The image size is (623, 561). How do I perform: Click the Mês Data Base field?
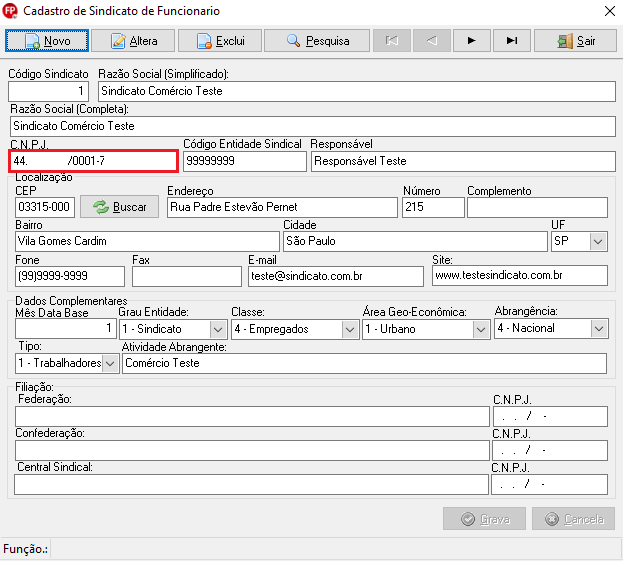pos(66,329)
